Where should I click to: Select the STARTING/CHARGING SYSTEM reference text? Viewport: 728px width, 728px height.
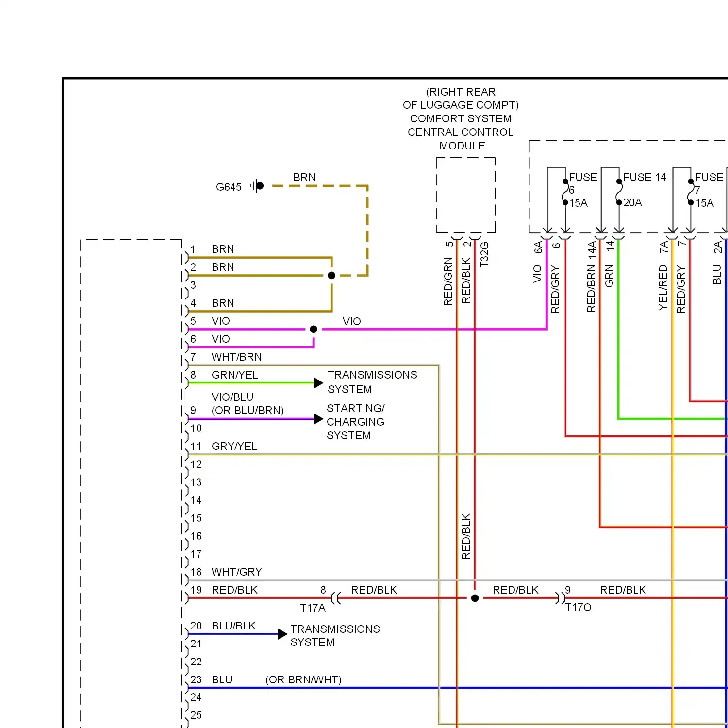point(356,422)
